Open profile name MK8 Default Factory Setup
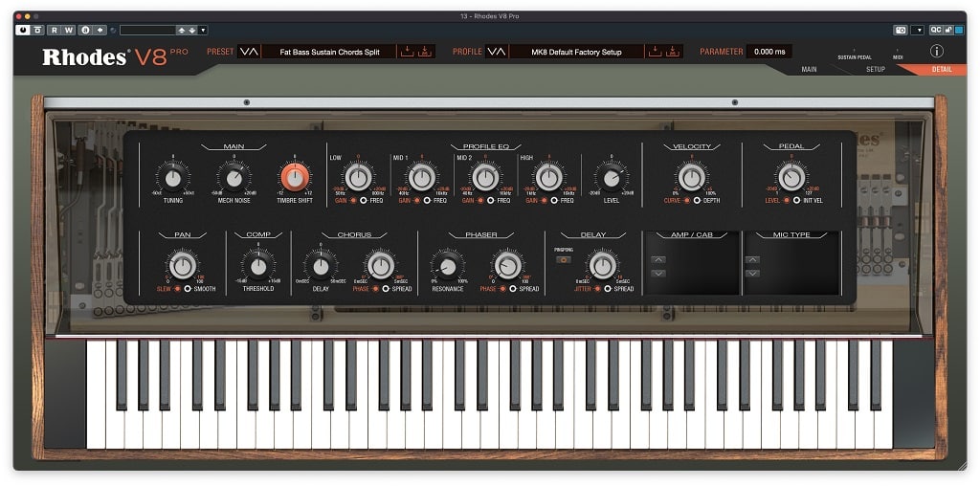This screenshot has height=486, width=980. click(576, 52)
